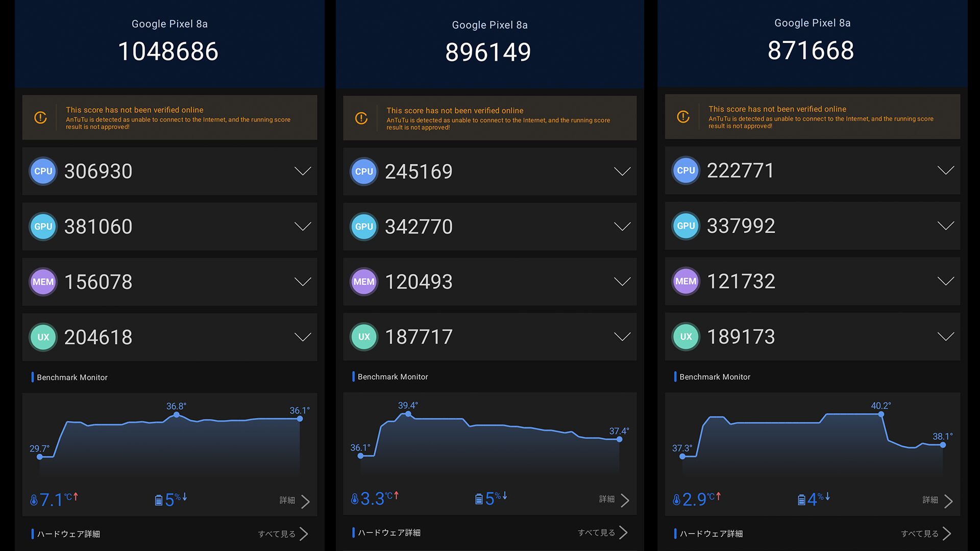This screenshot has height=551, width=980.
Task: Expand the MEM 121732 score chevron
Action: point(945,281)
